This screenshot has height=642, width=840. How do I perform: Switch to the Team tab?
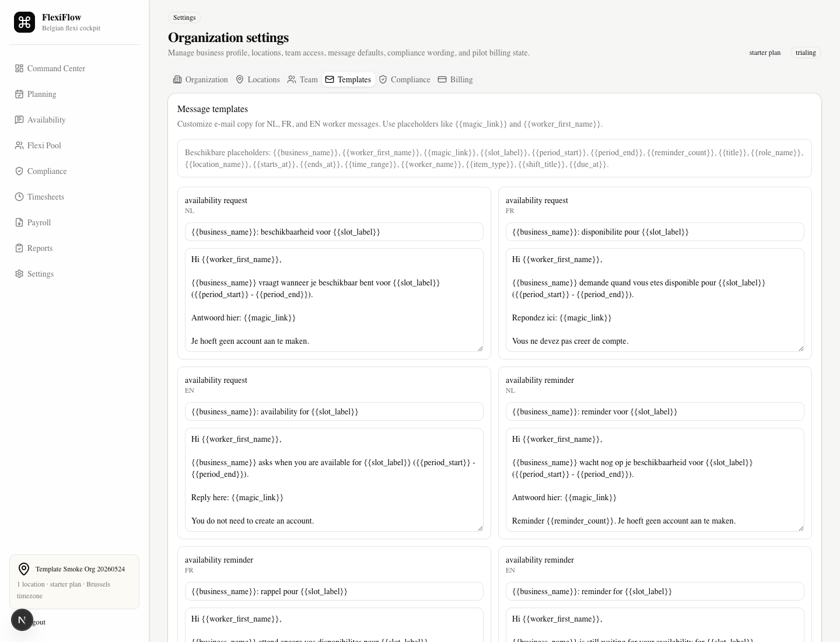pyautogui.click(x=302, y=79)
